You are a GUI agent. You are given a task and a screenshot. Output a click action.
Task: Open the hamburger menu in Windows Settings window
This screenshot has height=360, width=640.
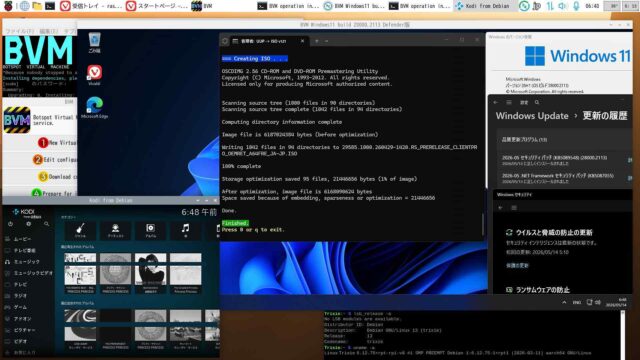pos(509,102)
